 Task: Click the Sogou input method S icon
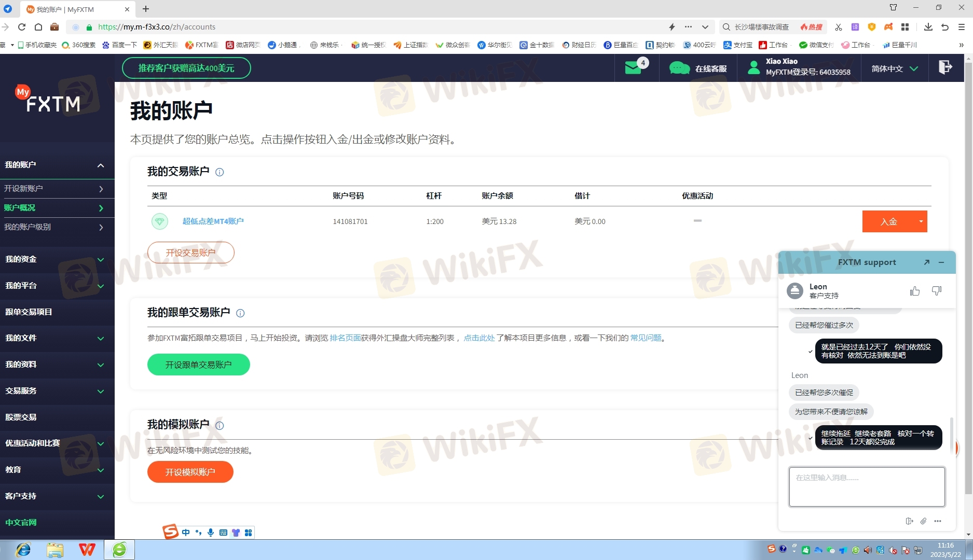tap(170, 531)
